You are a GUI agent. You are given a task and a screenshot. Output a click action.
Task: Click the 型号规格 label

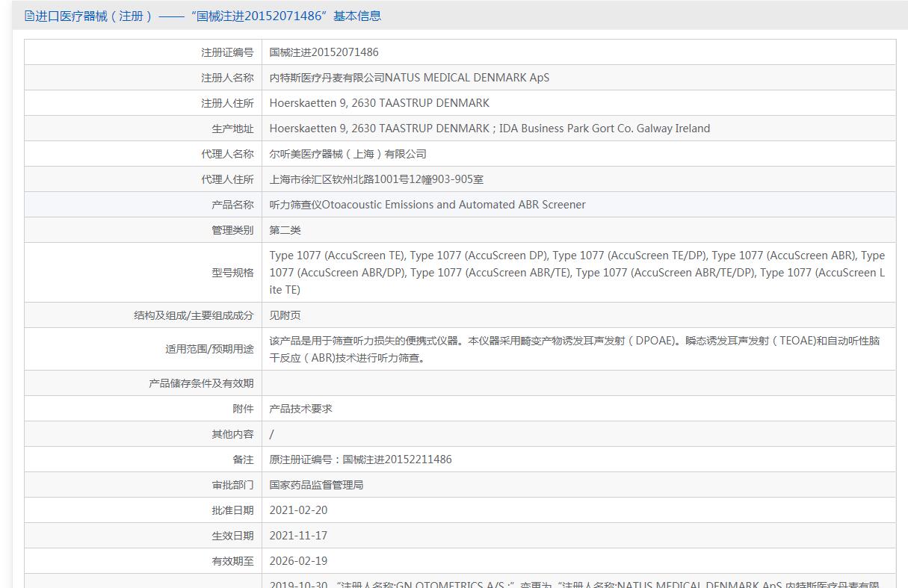[x=232, y=273]
